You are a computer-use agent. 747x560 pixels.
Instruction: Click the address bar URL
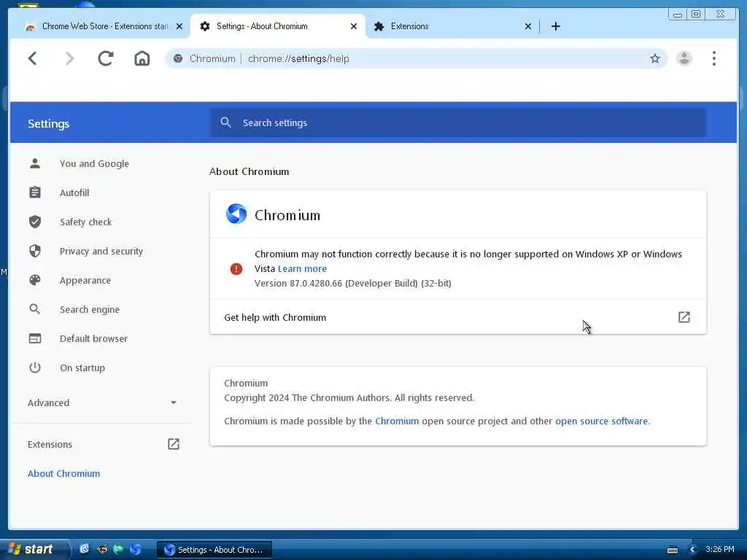pyautogui.click(x=298, y=58)
